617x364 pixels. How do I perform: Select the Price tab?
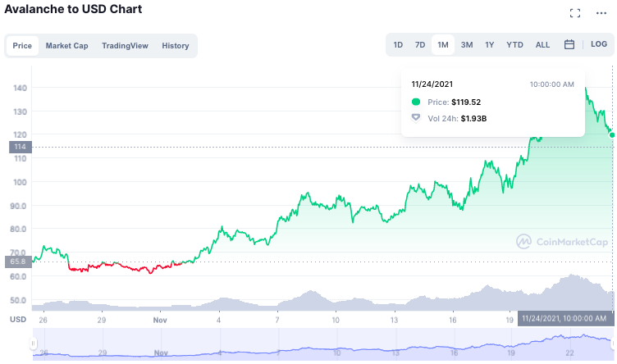[22, 46]
